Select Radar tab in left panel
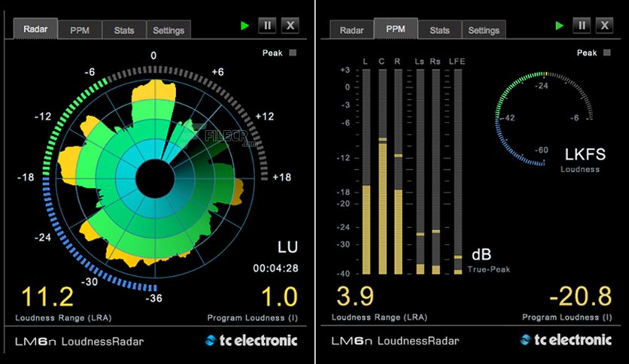The height and width of the screenshot is (364, 629). 35,29
